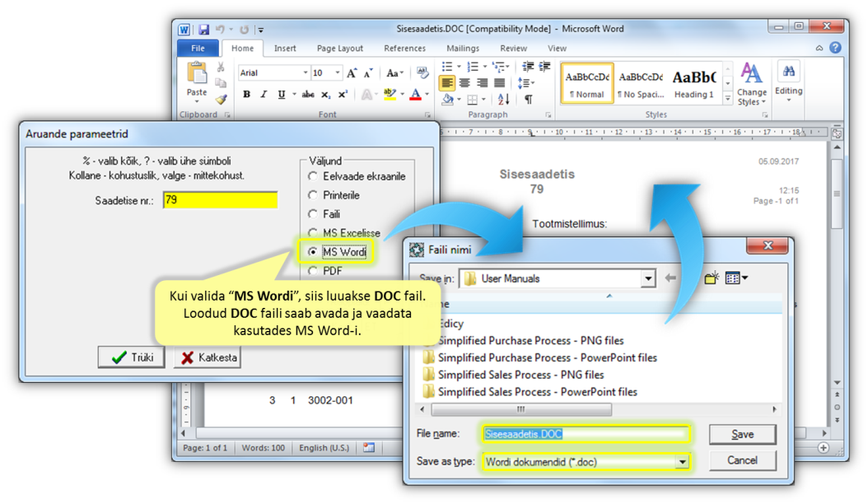Open Word Help question mark icon

pyautogui.click(x=835, y=49)
